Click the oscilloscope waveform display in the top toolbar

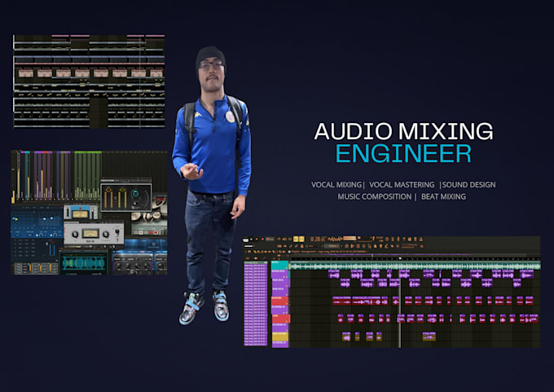click(336, 239)
